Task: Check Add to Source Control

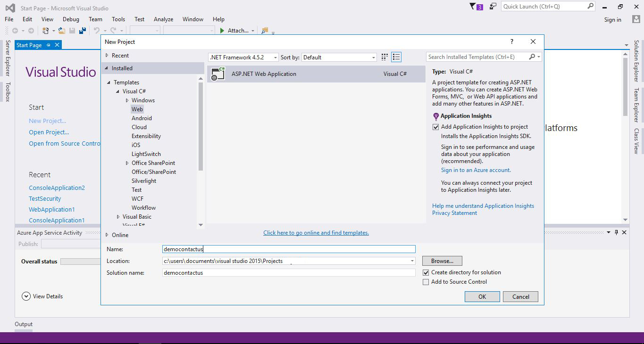Action: 426,282
